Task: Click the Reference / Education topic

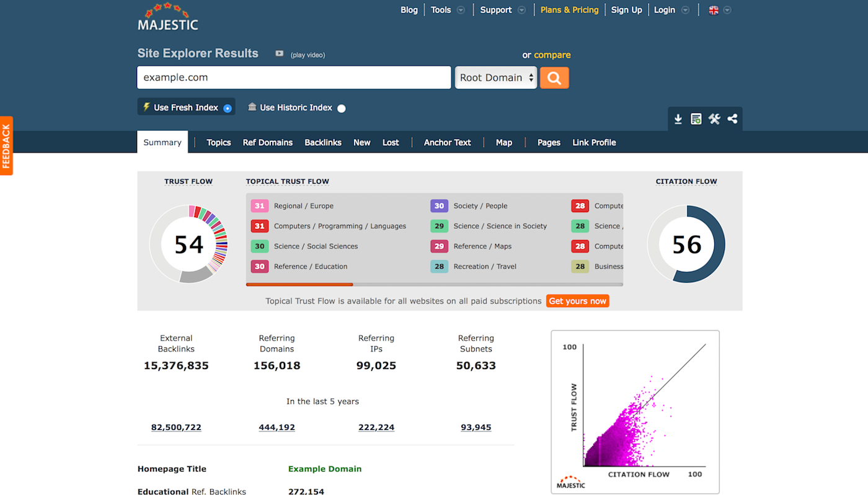Action: pos(311,266)
